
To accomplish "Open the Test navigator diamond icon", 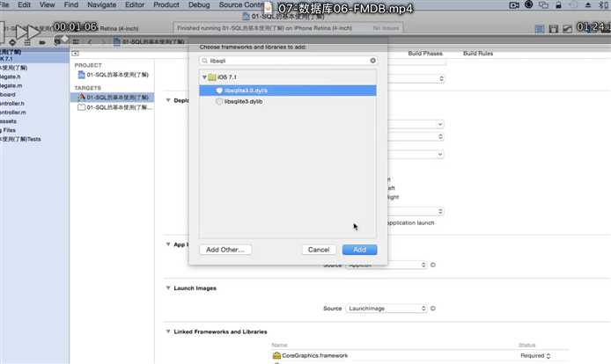I will point(12,42).
